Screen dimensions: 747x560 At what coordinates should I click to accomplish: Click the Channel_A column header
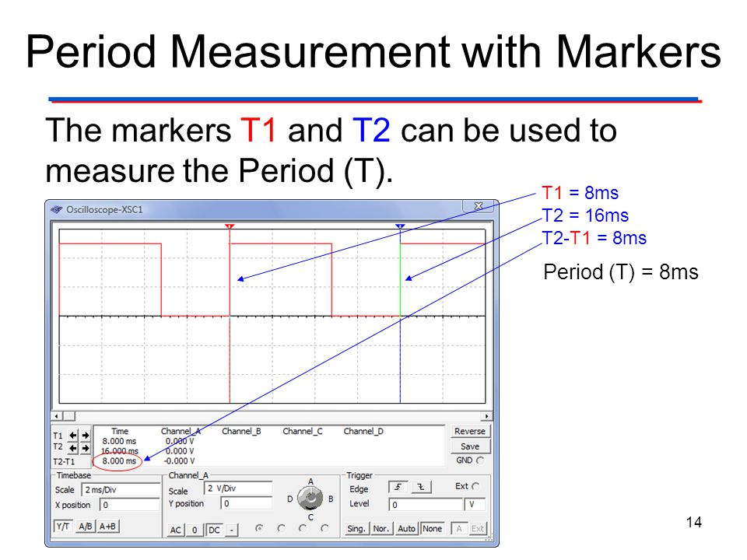click(x=181, y=431)
